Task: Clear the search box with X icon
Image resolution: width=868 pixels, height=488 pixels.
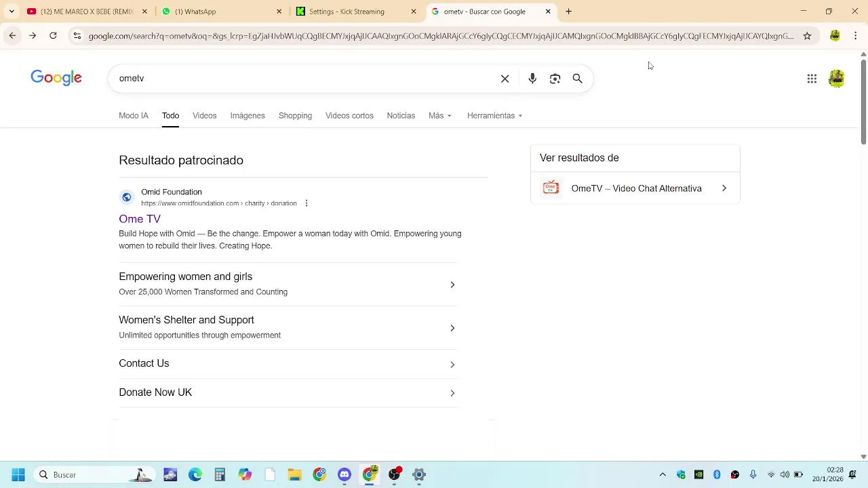Action: (505, 79)
